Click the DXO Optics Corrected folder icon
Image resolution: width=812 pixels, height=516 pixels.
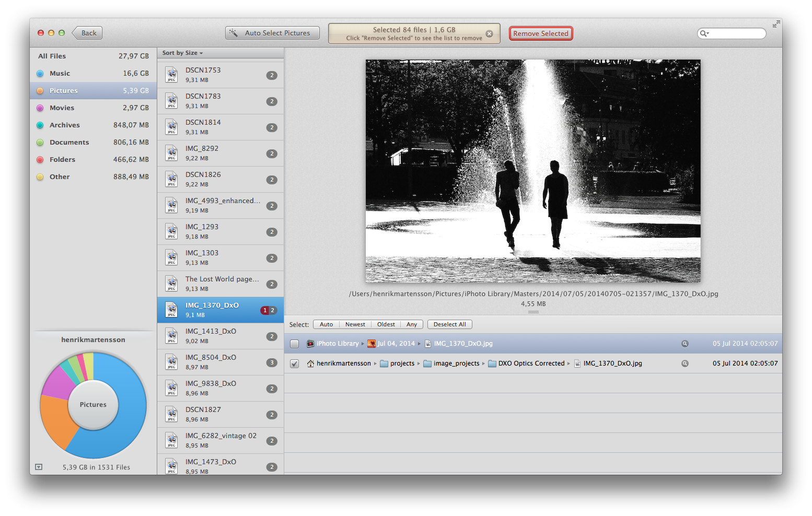[492, 363]
